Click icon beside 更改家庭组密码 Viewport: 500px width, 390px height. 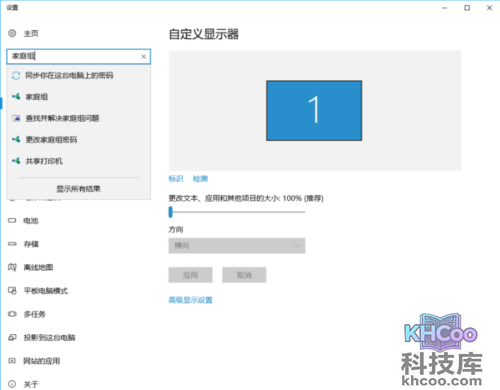point(16,139)
